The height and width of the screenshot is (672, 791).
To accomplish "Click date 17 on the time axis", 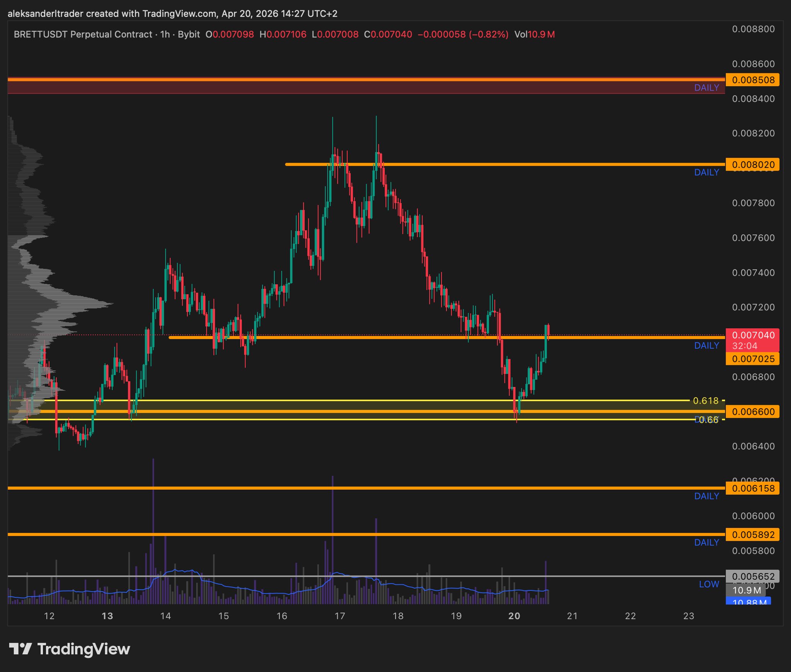I will pos(339,616).
